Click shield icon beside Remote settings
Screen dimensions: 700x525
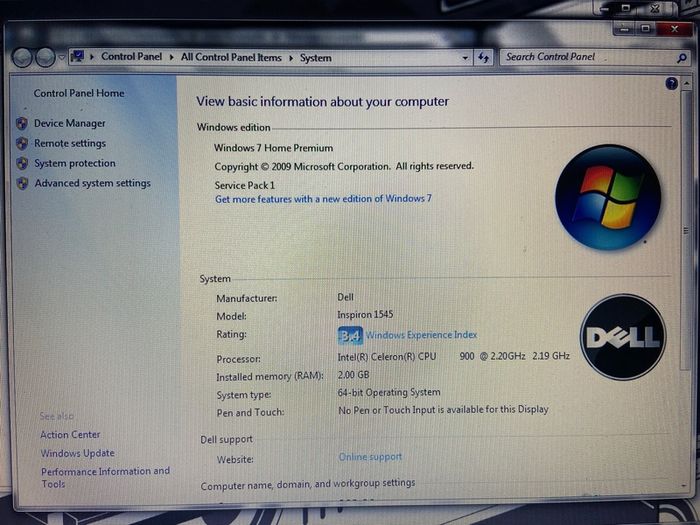22,143
